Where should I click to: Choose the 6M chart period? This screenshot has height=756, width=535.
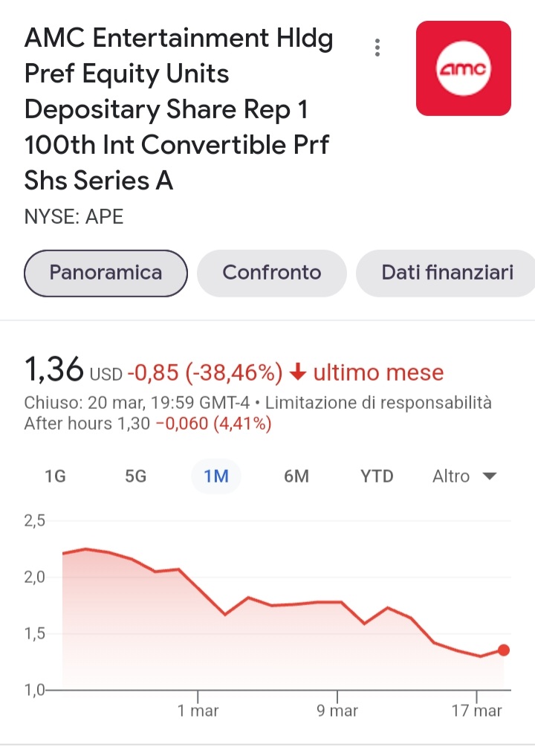point(296,476)
